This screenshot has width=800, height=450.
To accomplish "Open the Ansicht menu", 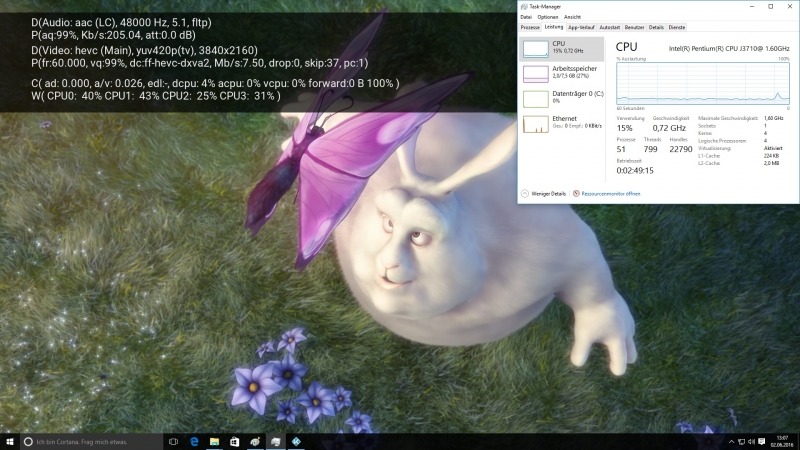I will (x=572, y=17).
